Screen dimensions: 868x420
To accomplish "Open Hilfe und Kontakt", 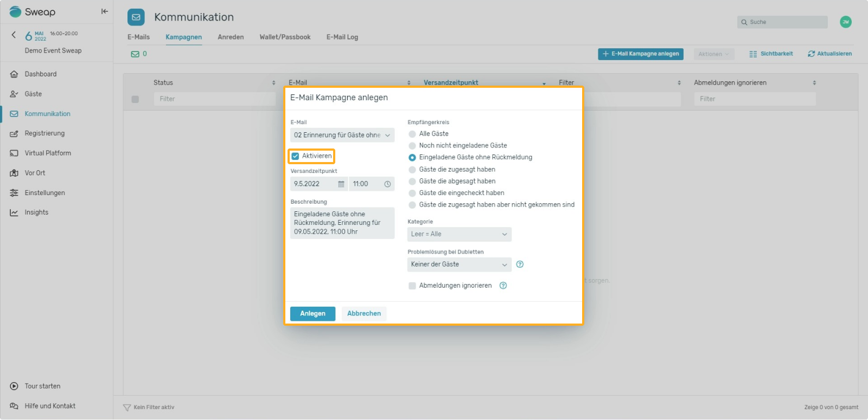I will click(50, 406).
